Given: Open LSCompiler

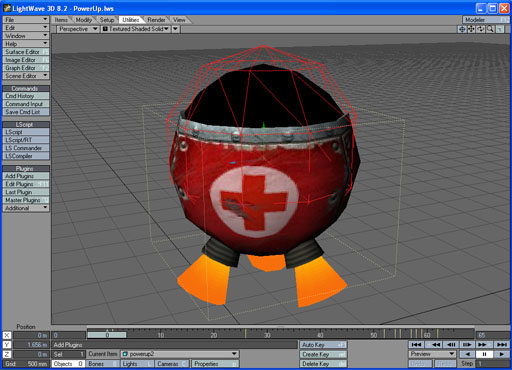Looking at the screenshot, I should (26, 156).
